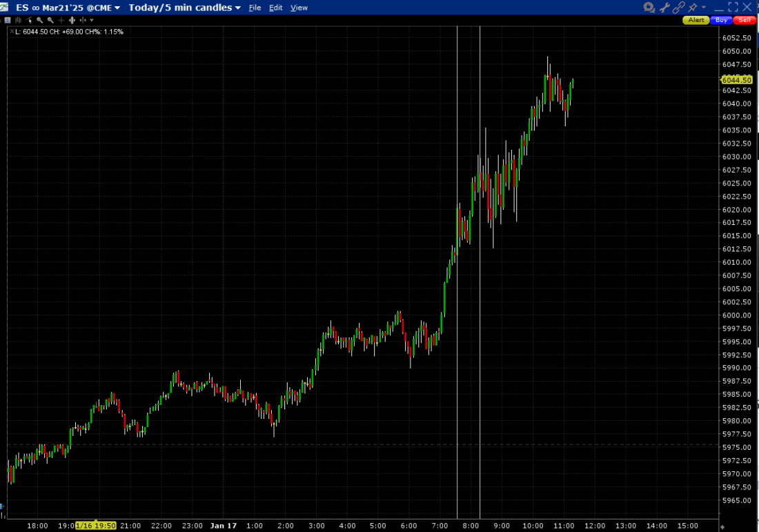This screenshot has height=532, width=759.
Task: Expand the toolbar overflow arrow
Action: click(92, 20)
